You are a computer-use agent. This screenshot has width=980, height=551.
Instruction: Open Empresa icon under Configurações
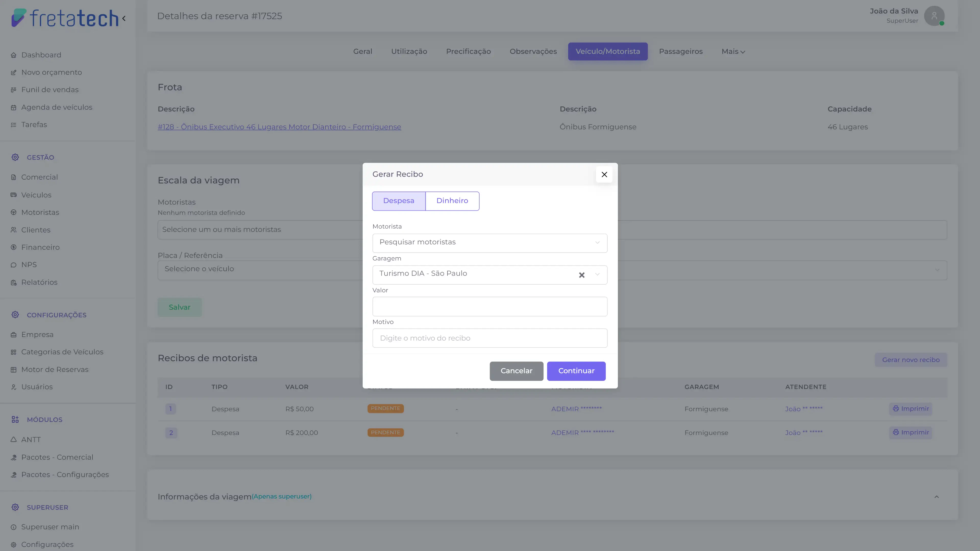tap(14, 335)
